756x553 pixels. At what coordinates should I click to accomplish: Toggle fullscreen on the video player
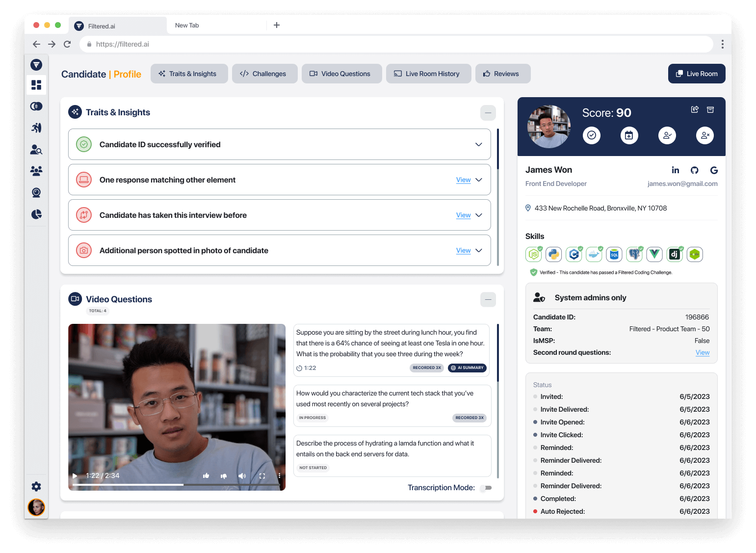click(262, 475)
